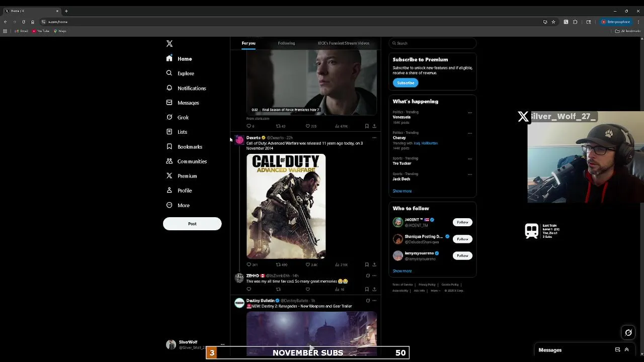Click Show more under What's happening
The width and height of the screenshot is (644, 362).
tap(402, 191)
